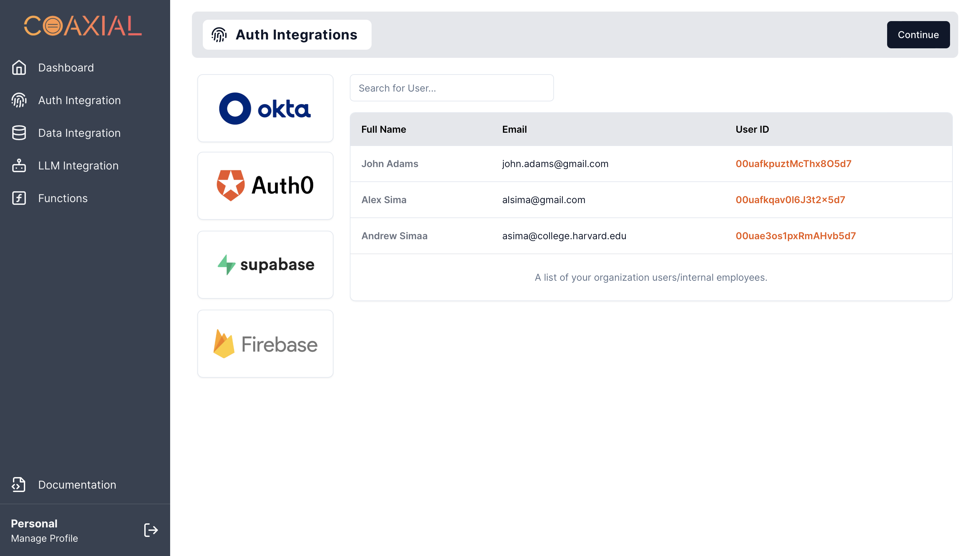Click the Functions icon in sidebar
The height and width of the screenshot is (556, 980).
[19, 198]
